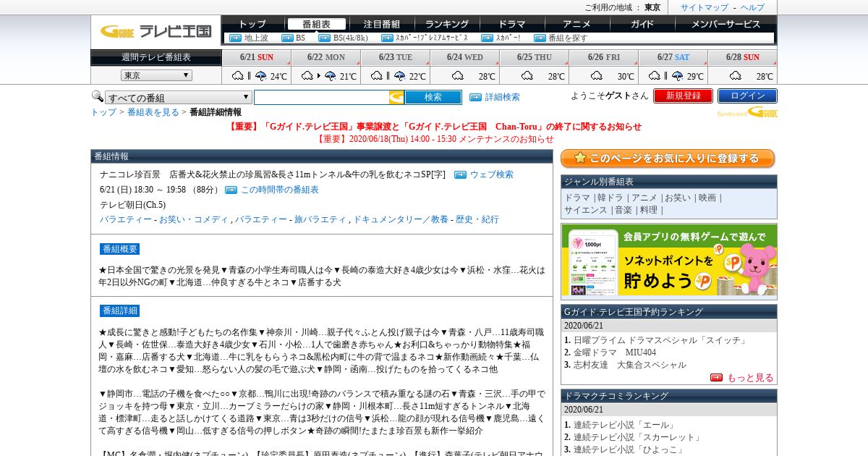868x456 pixels.
Task: Click arrow icon beside 詳細検索
Action: [x=475, y=97]
